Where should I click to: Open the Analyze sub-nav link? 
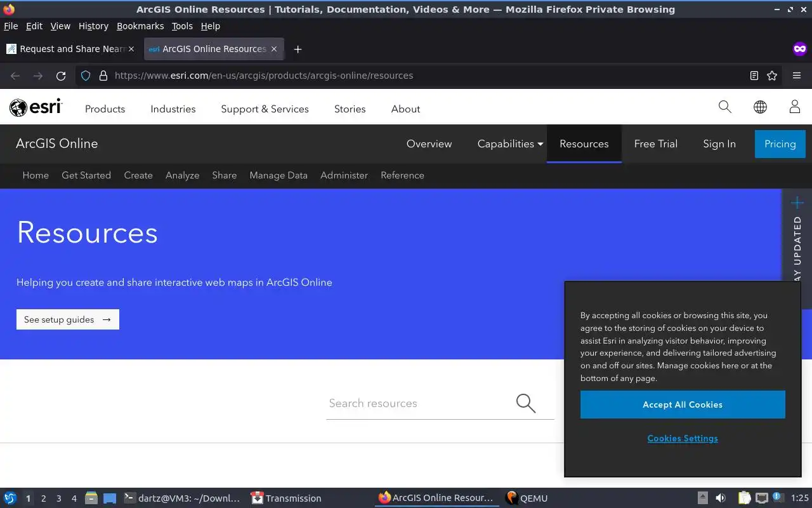point(183,175)
